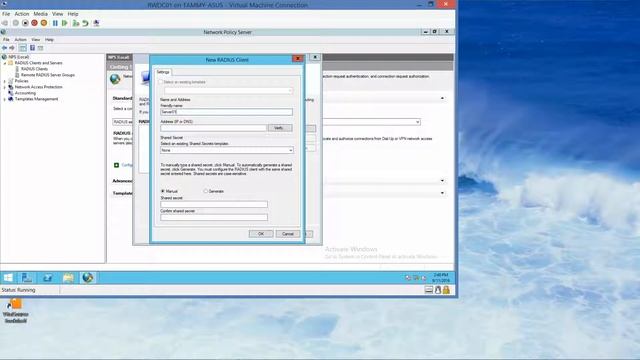The height and width of the screenshot is (360, 640).
Task: Expand the Advanced Configuration section arrow
Action: pos(442,181)
